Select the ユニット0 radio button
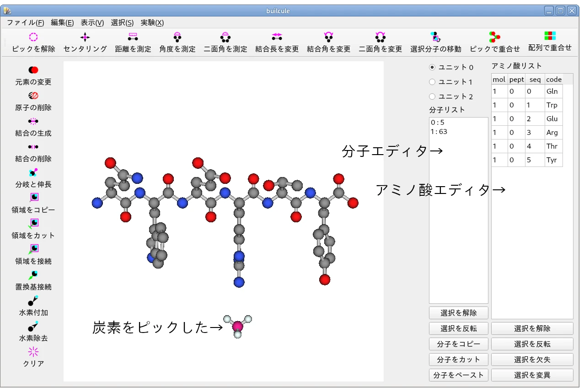The height and width of the screenshot is (392, 584). click(432, 67)
